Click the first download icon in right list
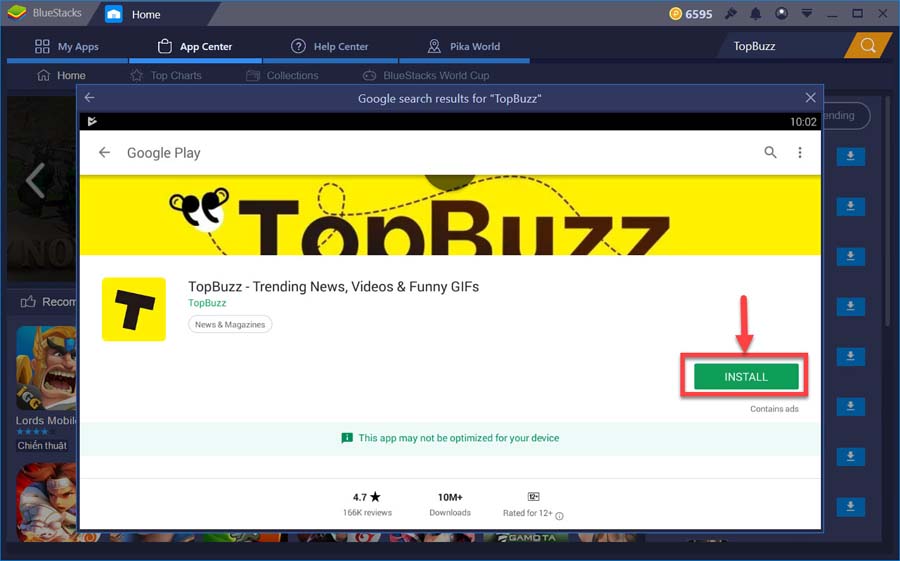Image resolution: width=900 pixels, height=561 pixels. click(851, 156)
